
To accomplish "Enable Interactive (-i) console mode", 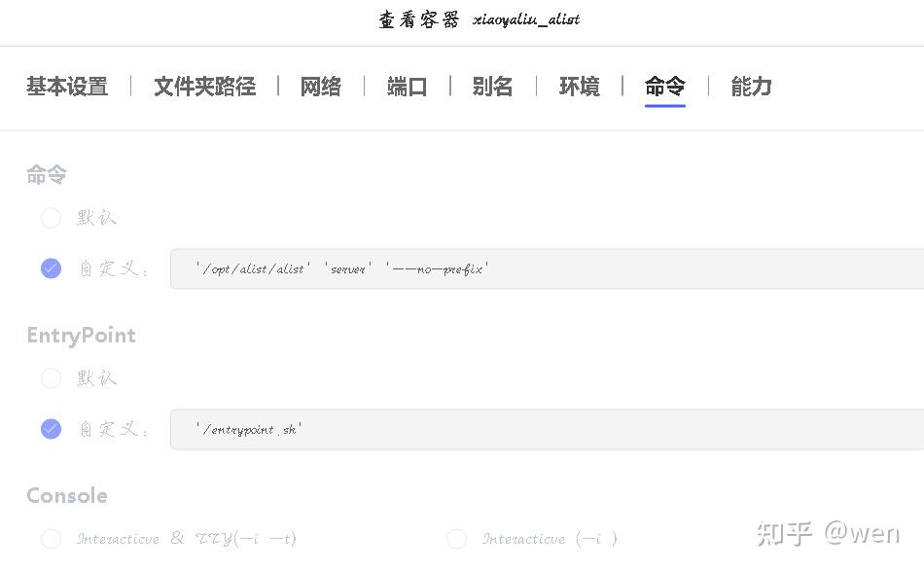I will pos(456,538).
